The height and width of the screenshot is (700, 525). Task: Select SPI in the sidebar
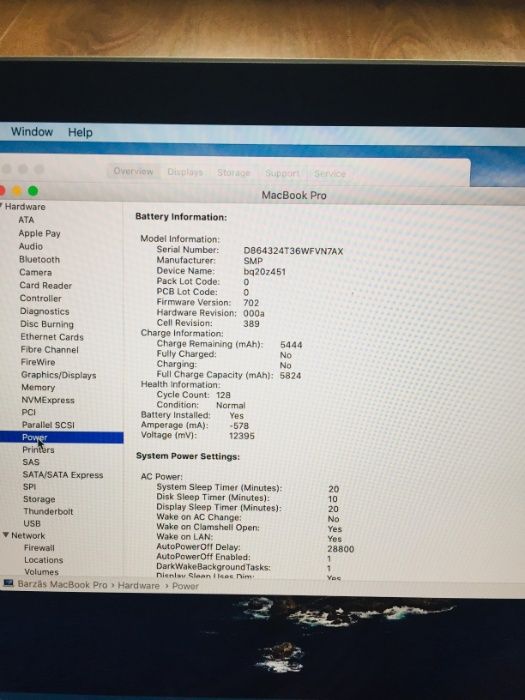[29, 487]
